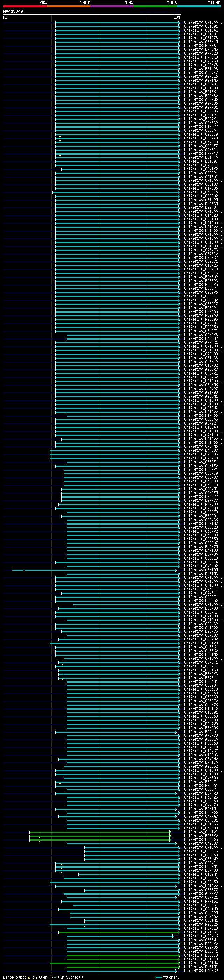Viewport: 224px width, 980px height.
Task: Click hit label UniRef100_C4JK76
Action: pyautogui.click(x=201, y=705)
